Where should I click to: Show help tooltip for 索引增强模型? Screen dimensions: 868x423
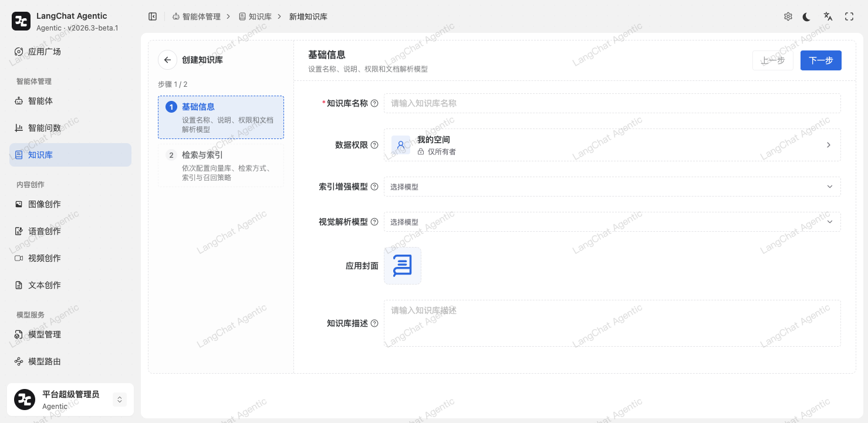tap(374, 187)
